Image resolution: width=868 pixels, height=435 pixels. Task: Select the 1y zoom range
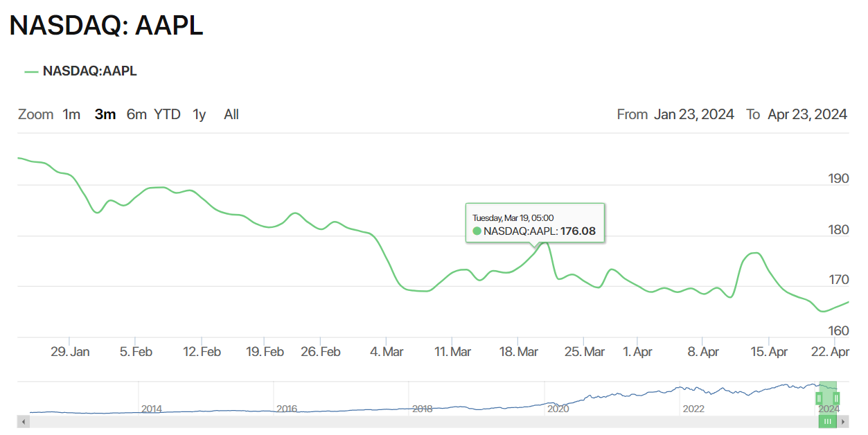pyautogui.click(x=199, y=114)
